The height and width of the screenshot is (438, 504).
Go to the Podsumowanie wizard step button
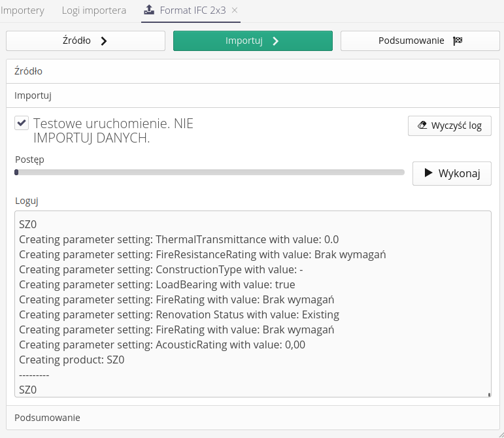[x=420, y=41]
